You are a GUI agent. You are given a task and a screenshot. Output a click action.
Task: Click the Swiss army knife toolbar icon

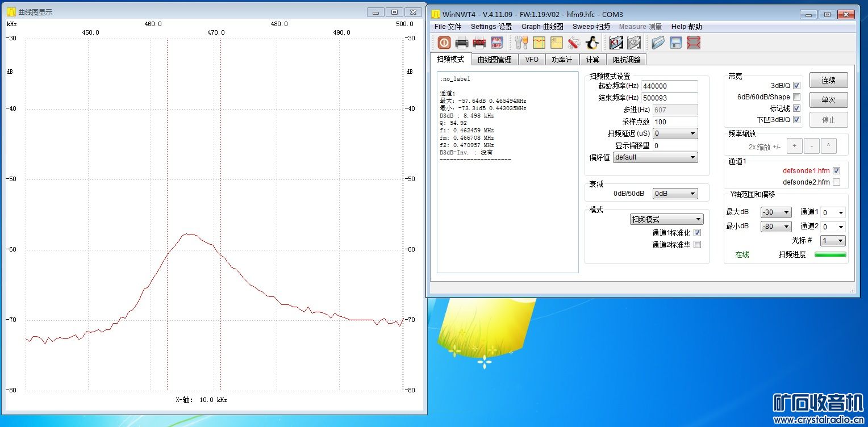click(574, 43)
